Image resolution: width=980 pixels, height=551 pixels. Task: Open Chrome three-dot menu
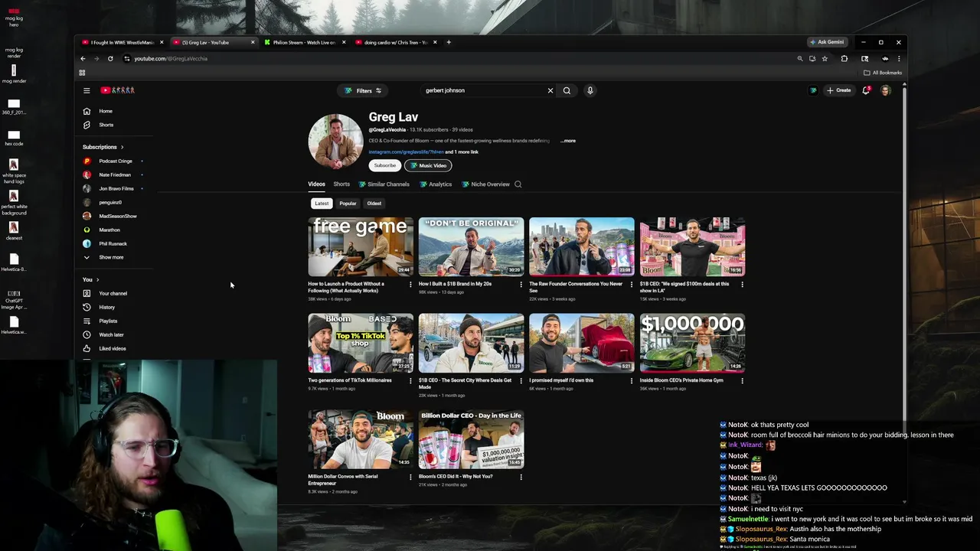899,59
